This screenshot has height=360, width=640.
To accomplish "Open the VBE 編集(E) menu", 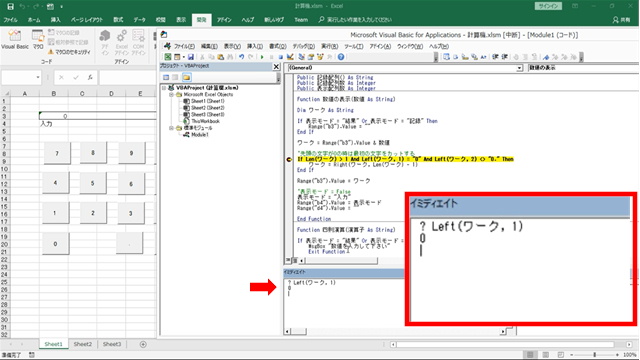I will 209,47.
